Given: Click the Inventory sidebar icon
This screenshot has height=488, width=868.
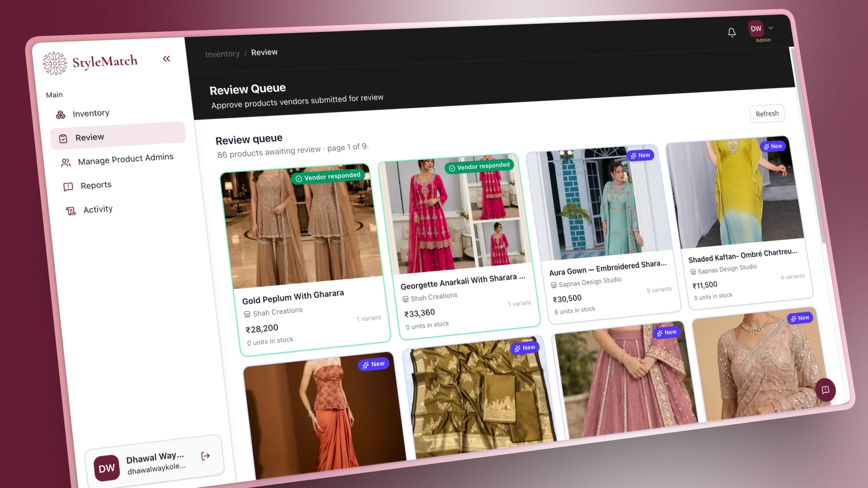Looking at the screenshot, I should coord(61,115).
